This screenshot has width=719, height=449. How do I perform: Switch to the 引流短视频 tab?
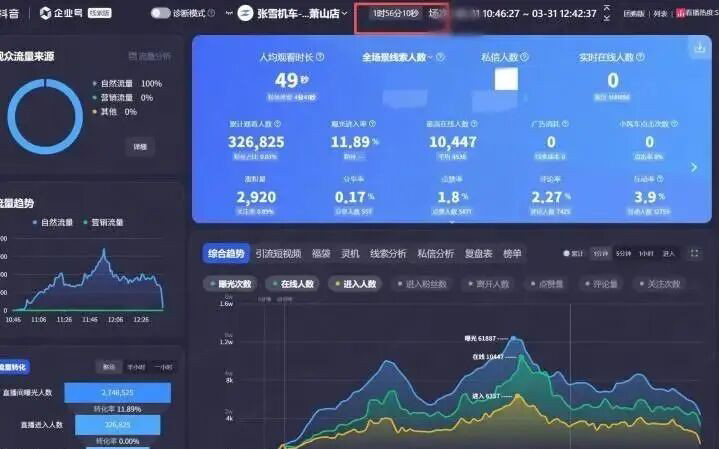(x=280, y=254)
